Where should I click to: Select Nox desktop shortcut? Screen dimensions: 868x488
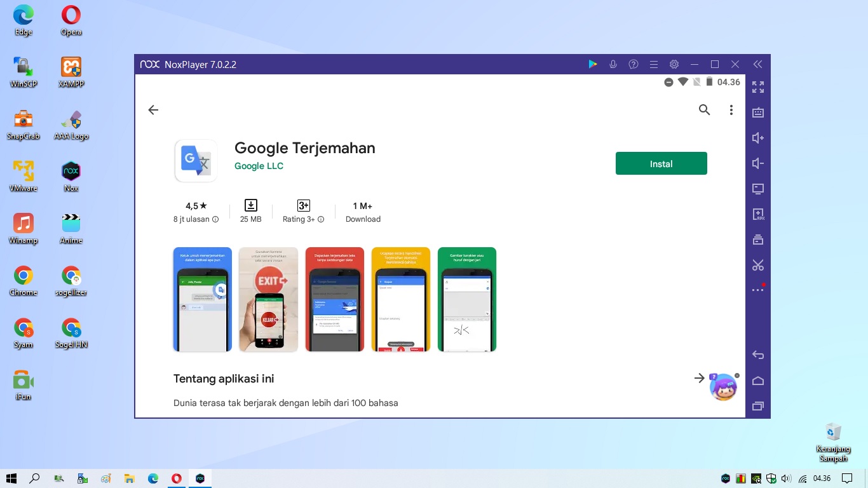(71, 176)
